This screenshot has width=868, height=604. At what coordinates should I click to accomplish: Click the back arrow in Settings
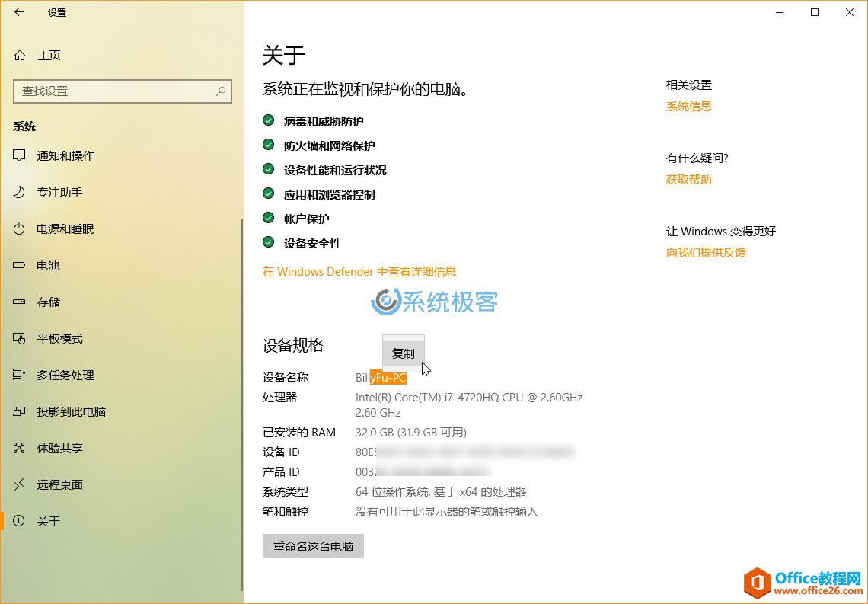pos(19,11)
